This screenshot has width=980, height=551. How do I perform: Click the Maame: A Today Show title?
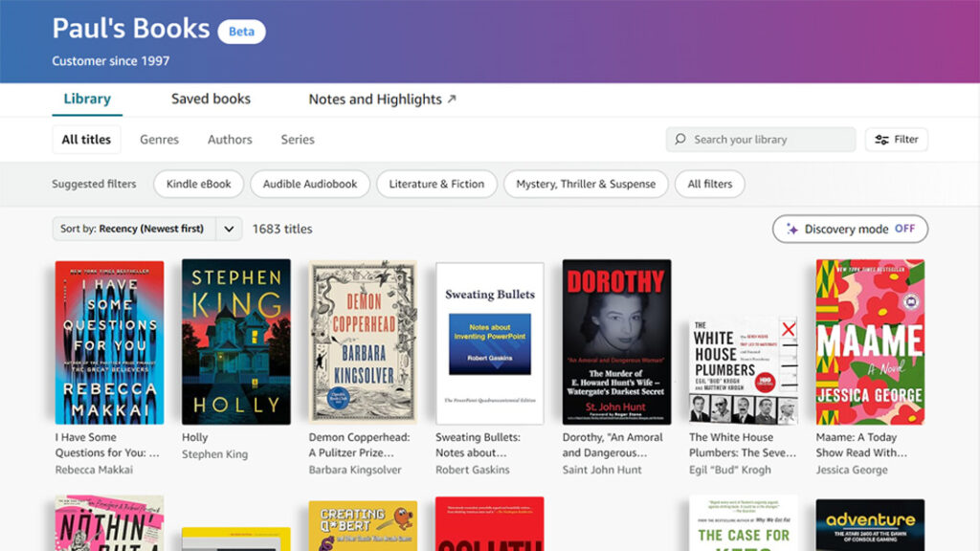click(x=861, y=445)
